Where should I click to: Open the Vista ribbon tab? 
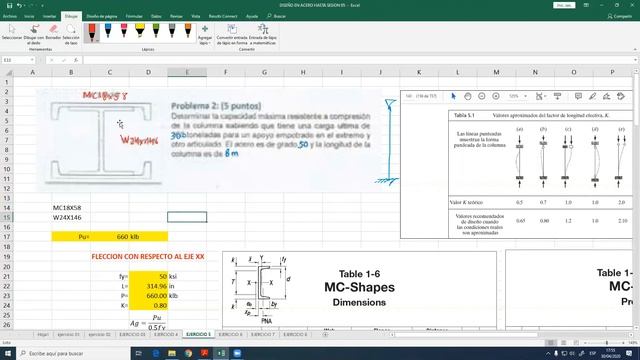[196, 16]
